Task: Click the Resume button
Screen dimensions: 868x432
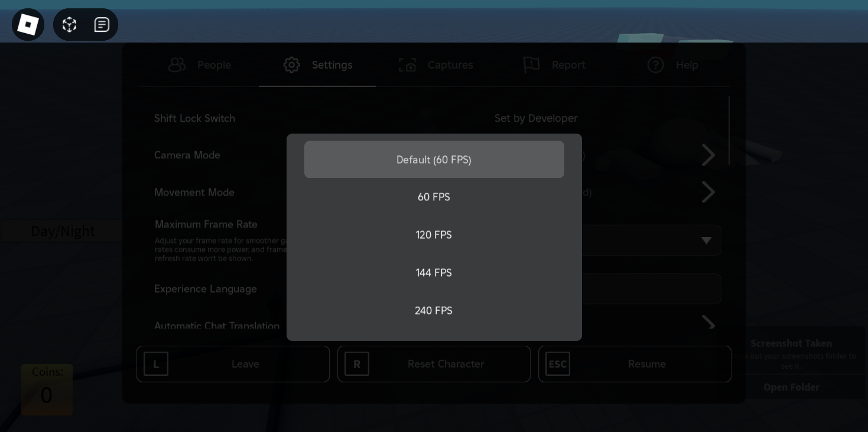Action: click(635, 364)
